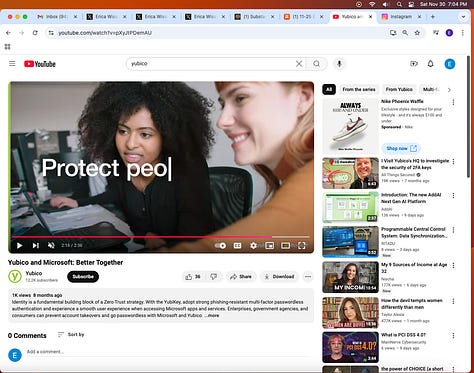Like the video

(193, 277)
